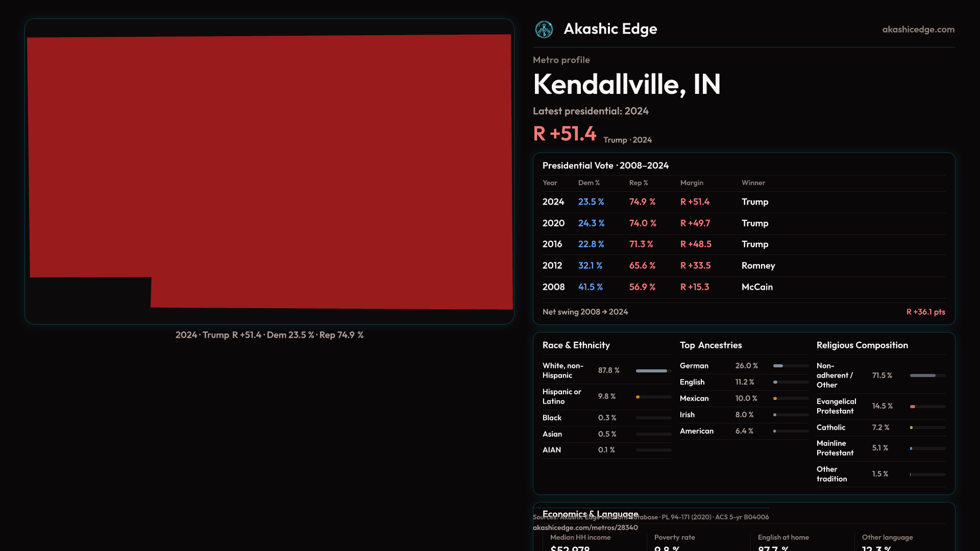This screenshot has height=551, width=980.
Task: Click the 2008 McCain winner entry
Action: click(x=756, y=287)
